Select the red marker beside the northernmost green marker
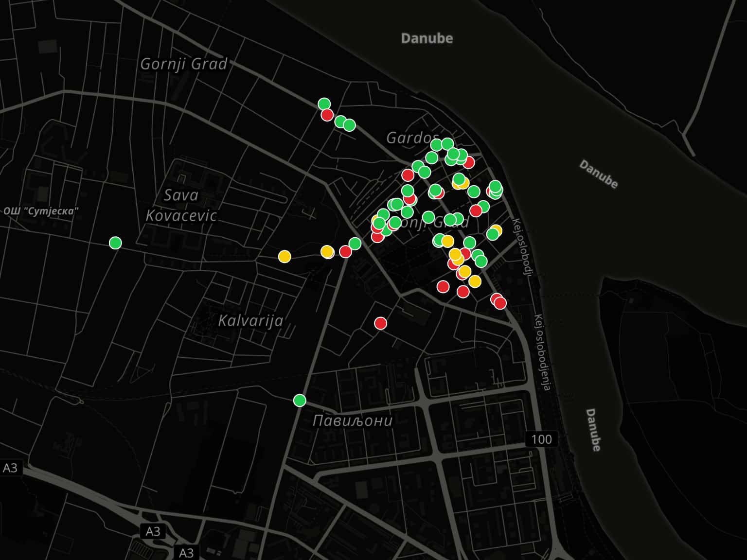Viewport: 747px width, 560px height. (x=327, y=115)
